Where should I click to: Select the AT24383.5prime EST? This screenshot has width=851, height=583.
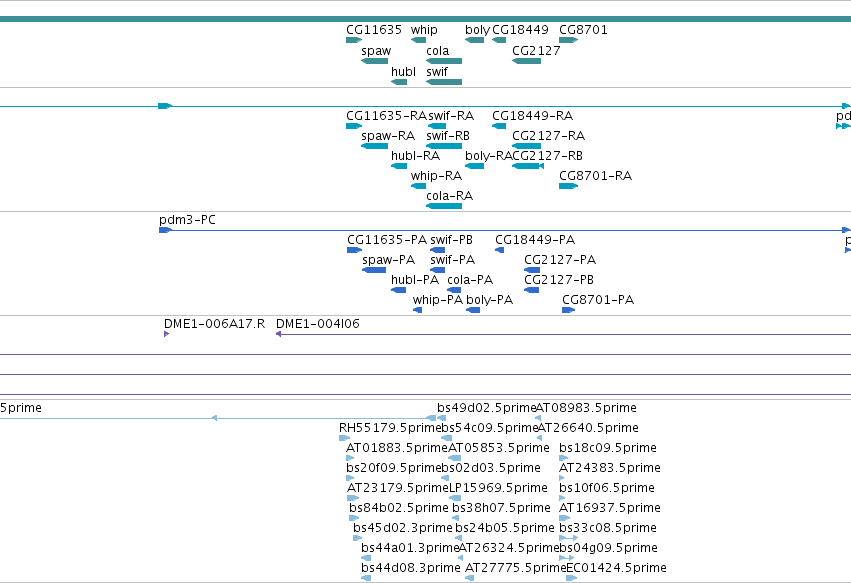562,478
